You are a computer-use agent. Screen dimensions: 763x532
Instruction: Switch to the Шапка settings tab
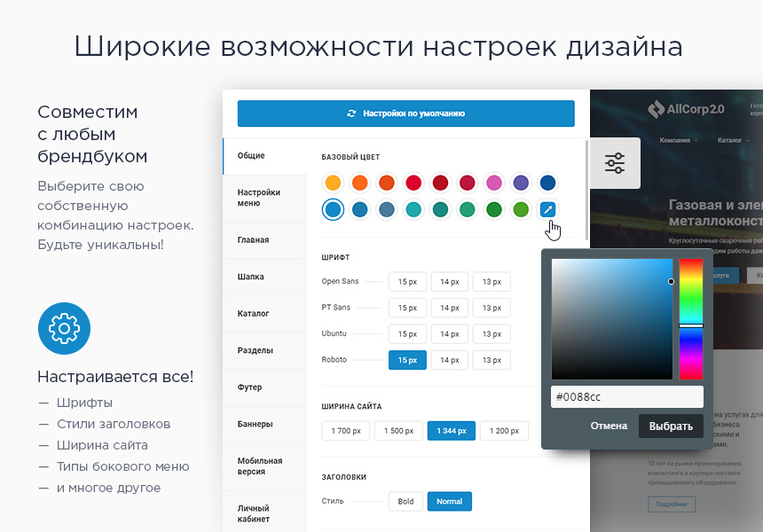pos(250,277)
